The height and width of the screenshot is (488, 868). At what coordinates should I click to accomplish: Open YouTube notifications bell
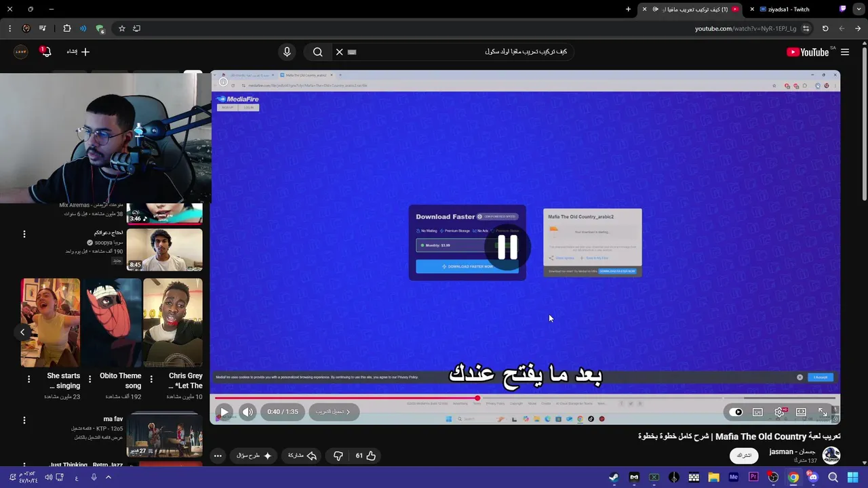tap(45, 52)
